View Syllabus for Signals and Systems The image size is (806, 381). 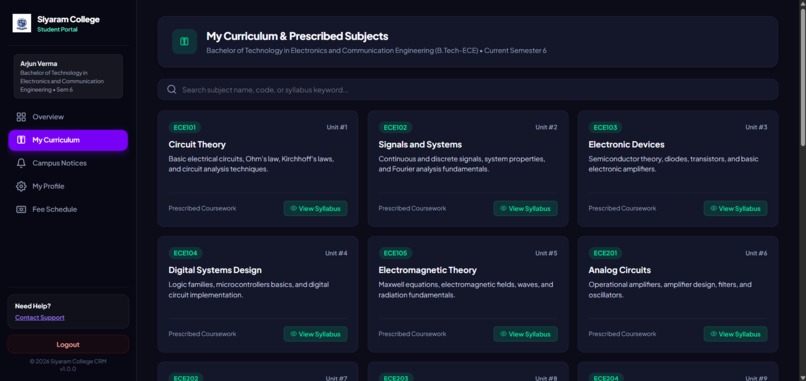click(525, 208)
